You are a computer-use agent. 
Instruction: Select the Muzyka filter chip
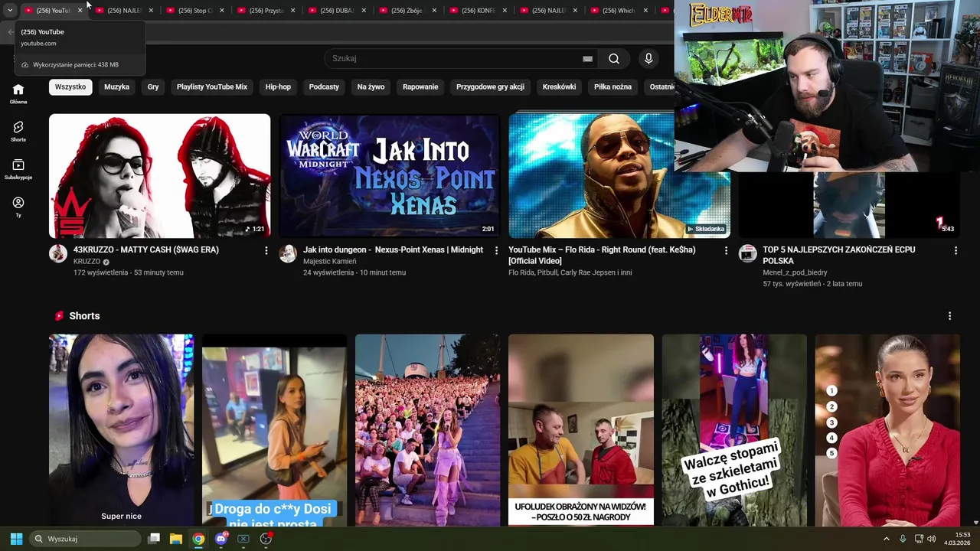click(x=116, y=87)
